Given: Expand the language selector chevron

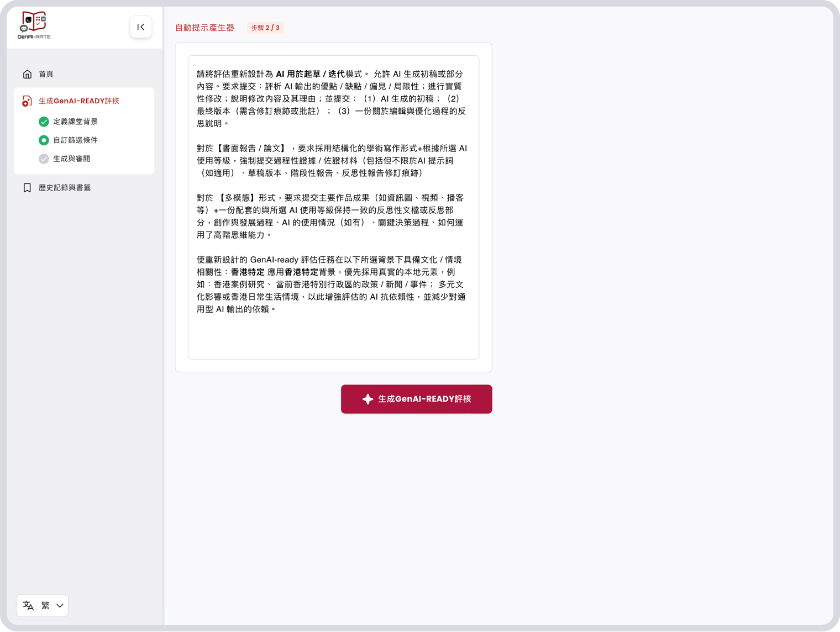Looking at the screenshot, I should [60, 606].
